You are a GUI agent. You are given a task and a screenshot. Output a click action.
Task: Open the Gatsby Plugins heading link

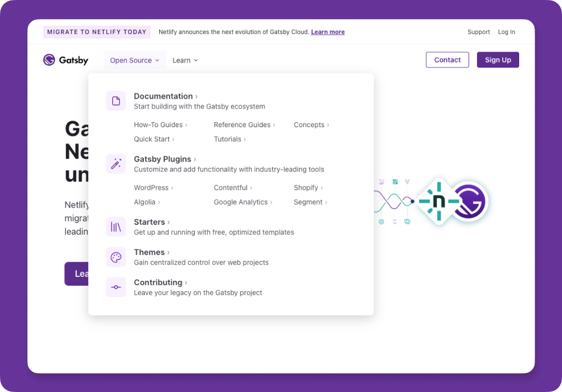click(x=165, y=159)
